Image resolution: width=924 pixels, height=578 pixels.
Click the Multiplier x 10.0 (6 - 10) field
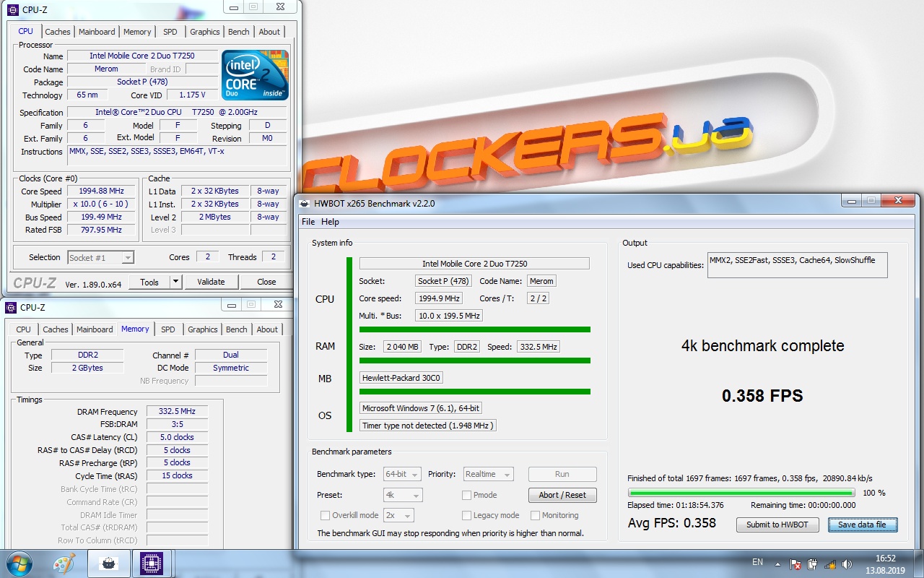[x=102, y=204]
